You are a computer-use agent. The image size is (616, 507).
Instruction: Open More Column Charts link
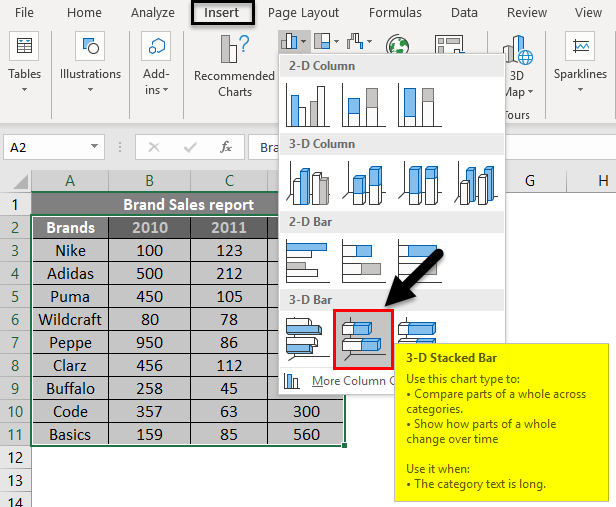point(345,380)
